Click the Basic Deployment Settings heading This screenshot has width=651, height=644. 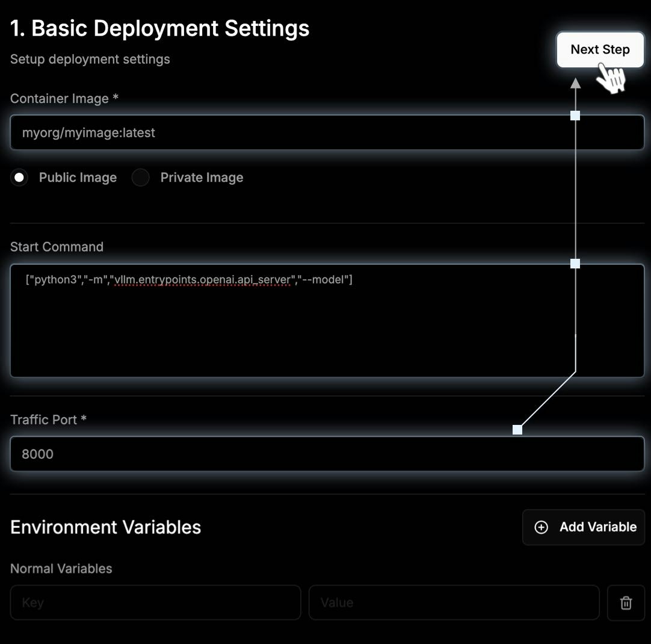pos(160,29)
